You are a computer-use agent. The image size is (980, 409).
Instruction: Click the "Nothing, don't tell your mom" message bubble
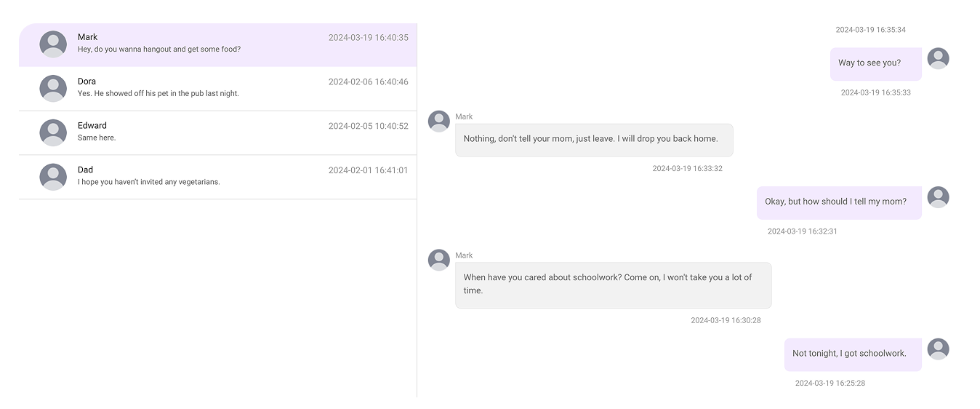594,140
